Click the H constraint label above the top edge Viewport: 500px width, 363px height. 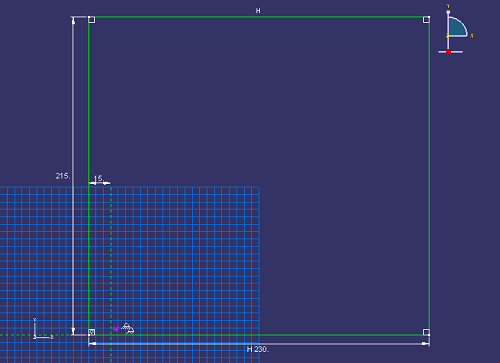(258, 11)
